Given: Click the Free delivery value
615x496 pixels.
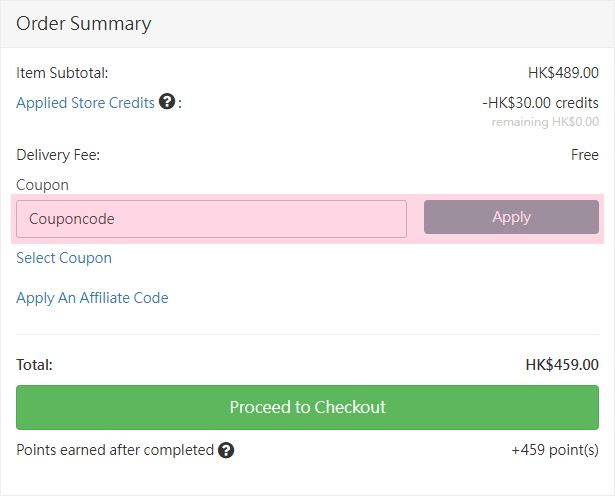Looking at the screenshot, I should (585, 155).
